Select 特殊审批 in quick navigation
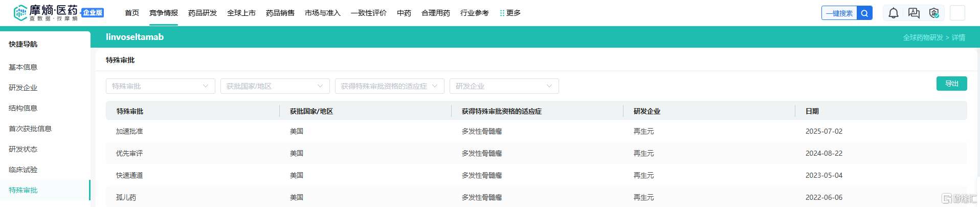980x207 pixels. [x=23, y=190]
